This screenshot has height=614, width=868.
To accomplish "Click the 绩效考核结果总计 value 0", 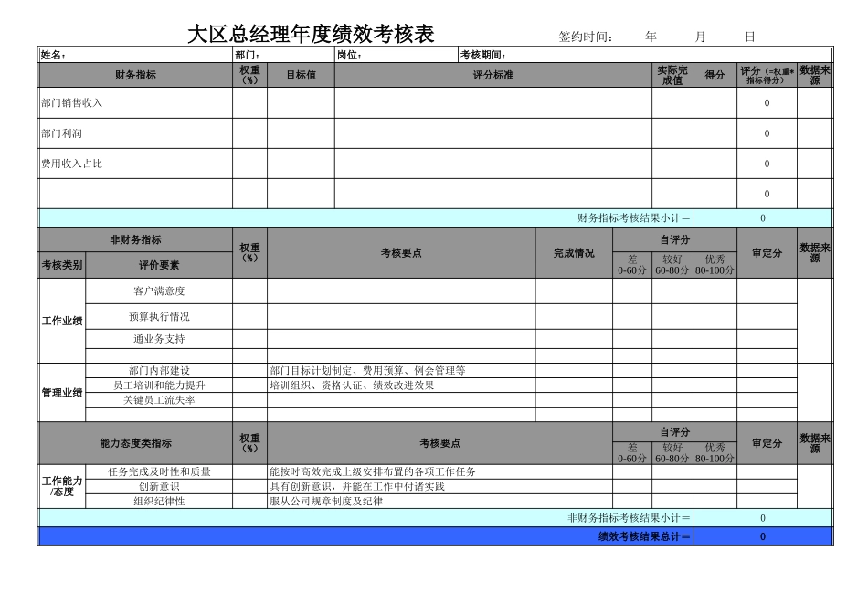I will click(762, 536).
